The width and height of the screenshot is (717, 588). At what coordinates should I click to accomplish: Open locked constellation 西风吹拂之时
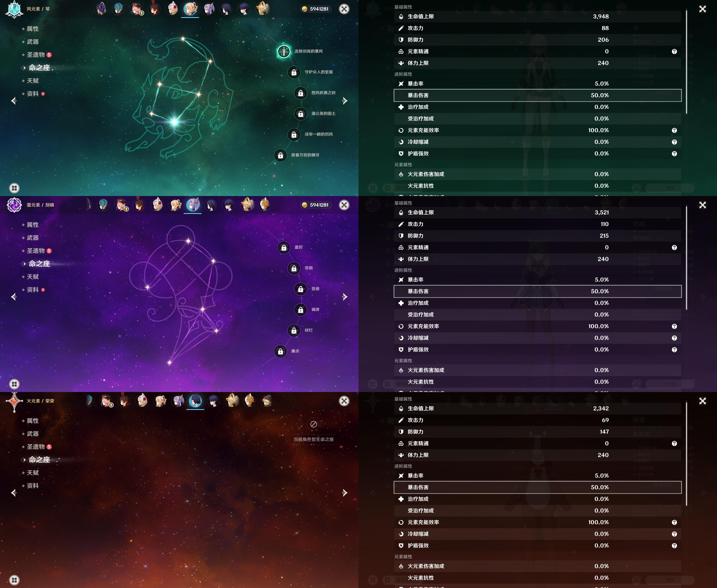(x=301, y=93)
